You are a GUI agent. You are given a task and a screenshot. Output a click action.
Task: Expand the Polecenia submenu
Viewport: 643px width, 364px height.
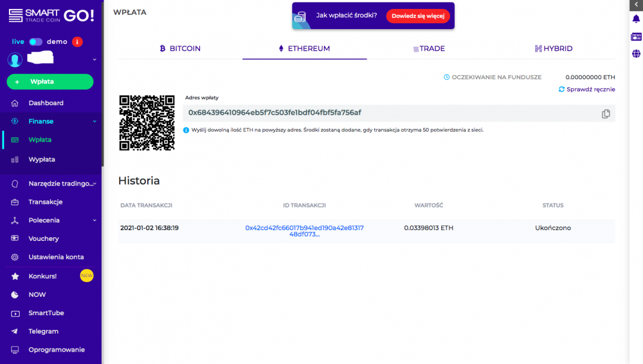tap(94, 221)
